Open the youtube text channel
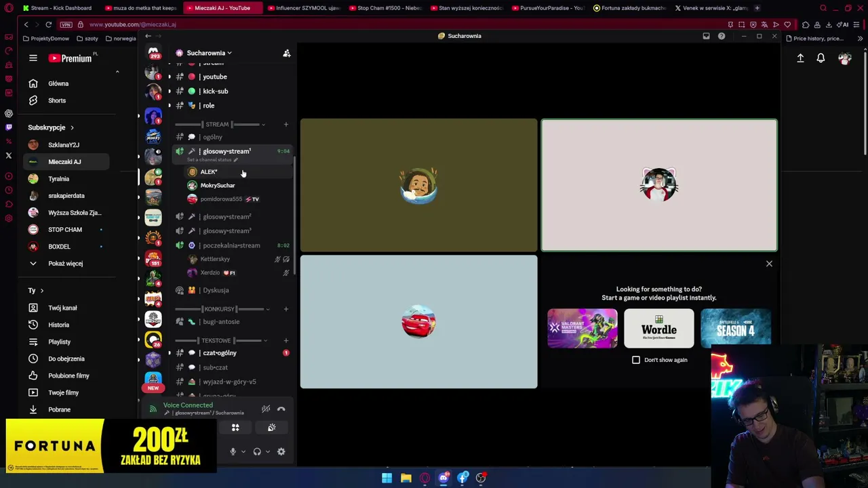This screenshot has height=488, width=868. pos(231,77)
